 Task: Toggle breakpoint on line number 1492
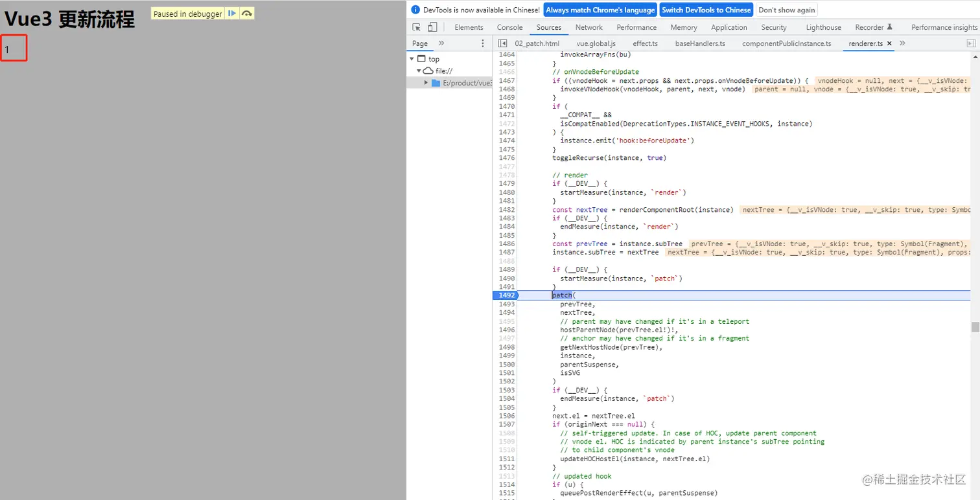pos(506,295)
